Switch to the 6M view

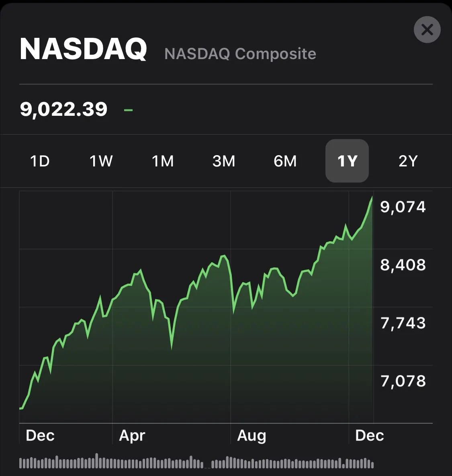coord(285,161)
